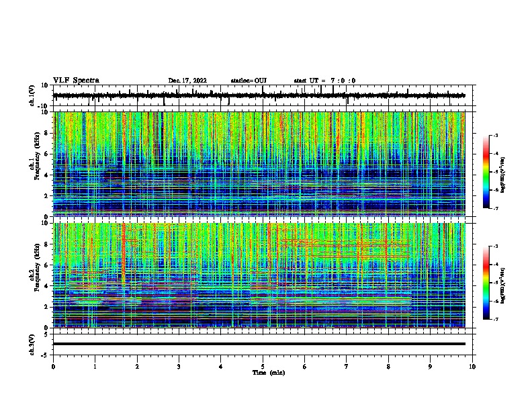This screenshot has height=411, width=532.
Task: Click the "Time (min)" x-axis label
Action: point(269,373)
